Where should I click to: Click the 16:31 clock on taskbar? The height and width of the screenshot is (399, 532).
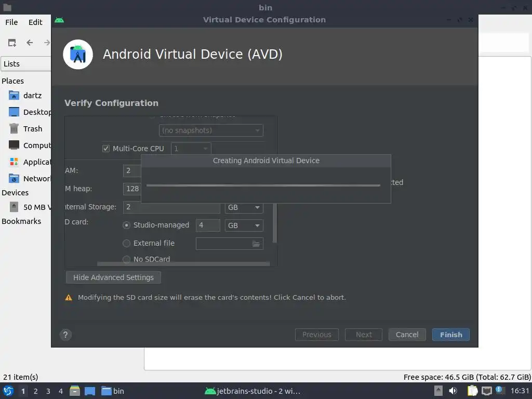click(x=520, y=391)
